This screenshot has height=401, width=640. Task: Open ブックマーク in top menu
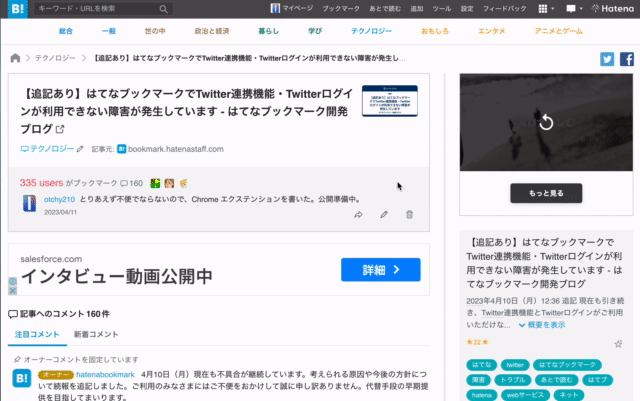[341, 9]
